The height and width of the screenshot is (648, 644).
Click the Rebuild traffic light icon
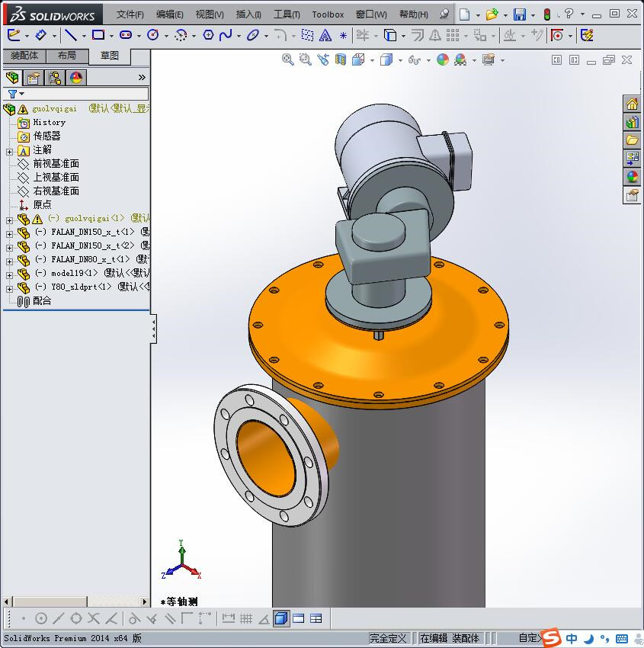coord(547,15)
